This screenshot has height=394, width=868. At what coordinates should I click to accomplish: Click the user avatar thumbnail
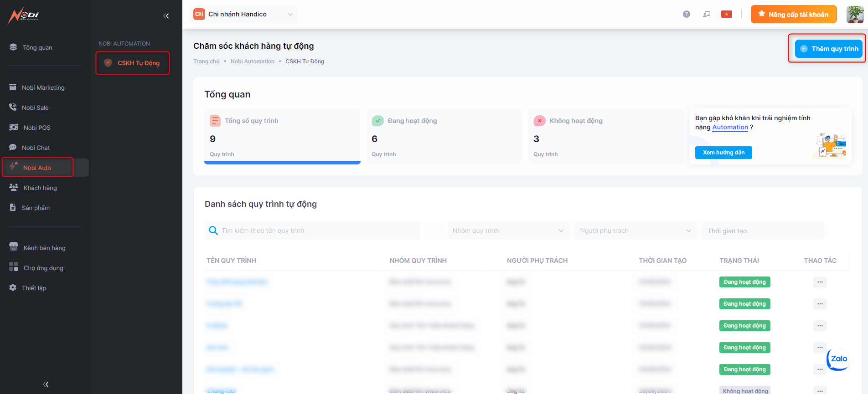coord(855,14)
